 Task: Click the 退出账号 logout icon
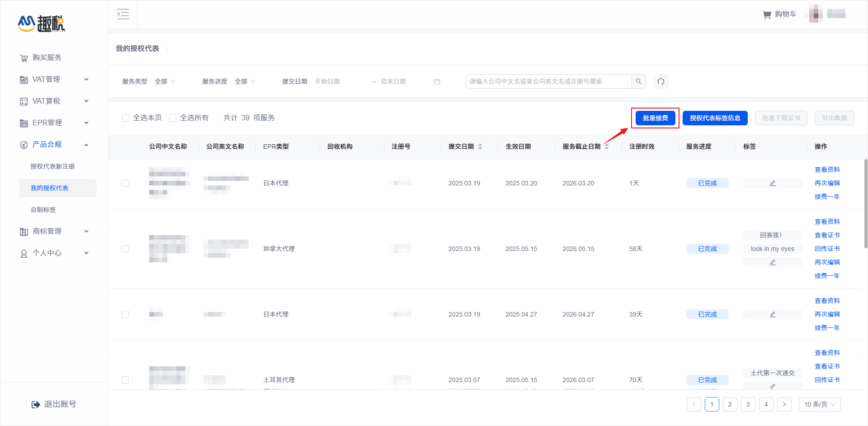pyautogui.click(x=36, y=404)
